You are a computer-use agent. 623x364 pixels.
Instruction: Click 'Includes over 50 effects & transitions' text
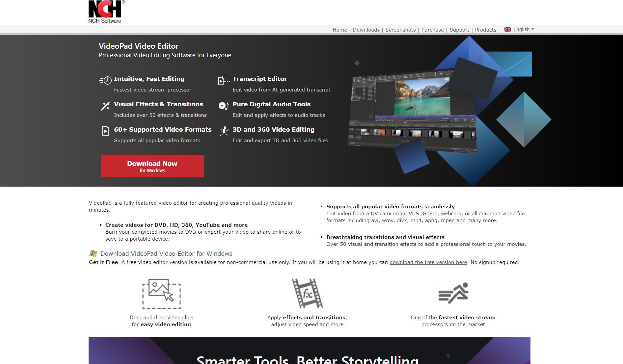(x=160, y=115)
